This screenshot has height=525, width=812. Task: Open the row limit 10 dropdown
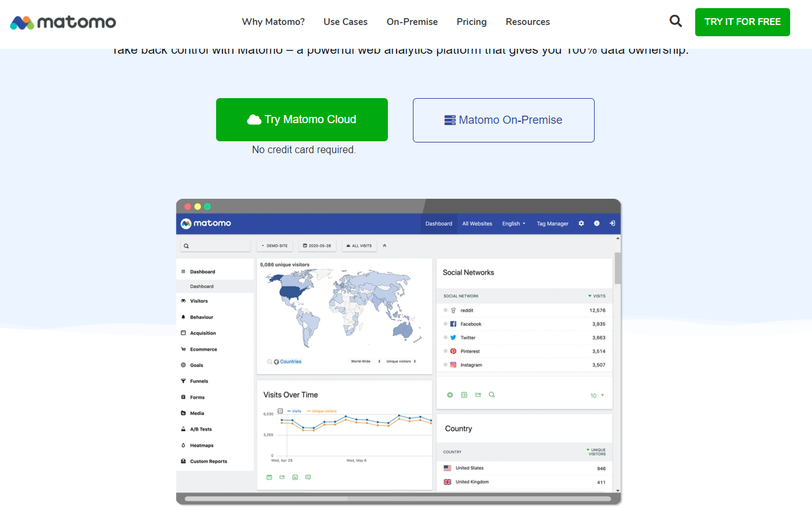pyautogui.click(x=597, y=396)
